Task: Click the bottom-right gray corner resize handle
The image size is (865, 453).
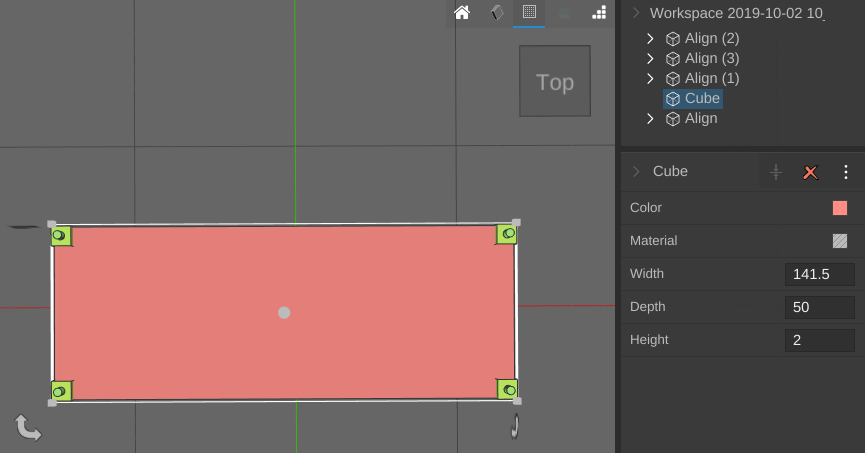Action: click(517, 401)
